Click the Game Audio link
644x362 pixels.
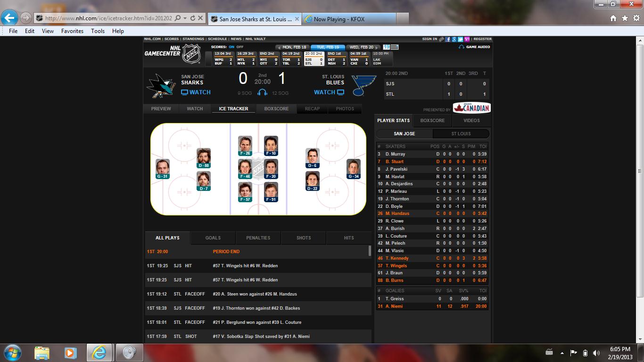pyautogui.click(x=474, y=47)
